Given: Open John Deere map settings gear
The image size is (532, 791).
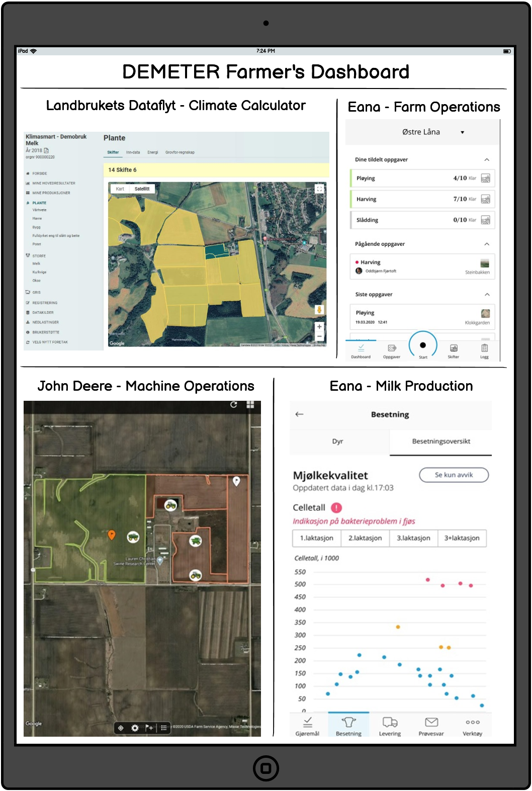Looking at the screenshot, I should tap(135, 728).
